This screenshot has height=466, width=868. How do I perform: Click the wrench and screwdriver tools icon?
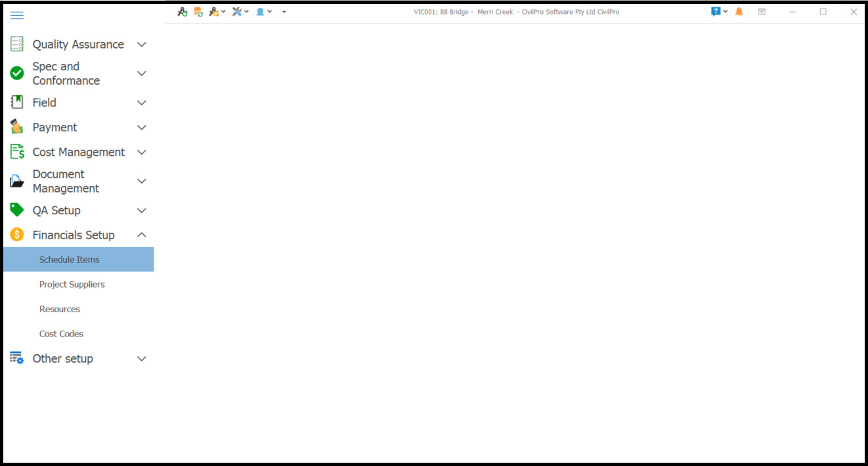coord(237,12)
